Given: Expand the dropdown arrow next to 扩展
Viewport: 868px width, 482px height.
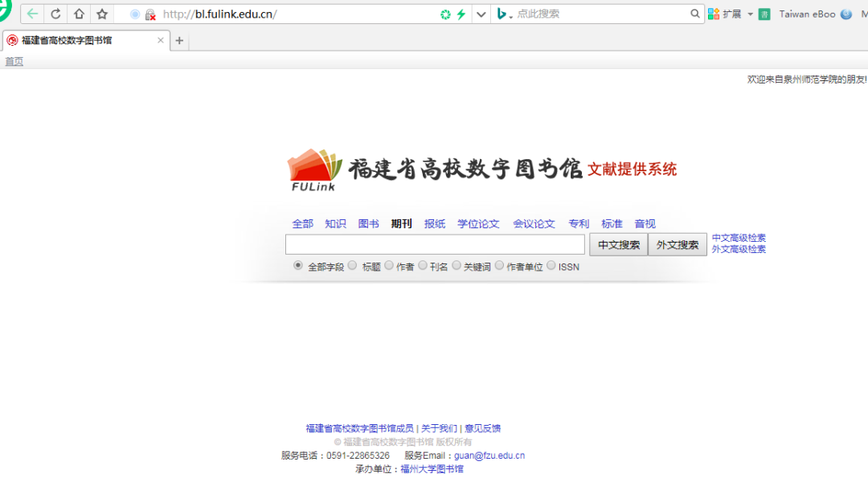Looking at the screenshot, I should 750,14.
